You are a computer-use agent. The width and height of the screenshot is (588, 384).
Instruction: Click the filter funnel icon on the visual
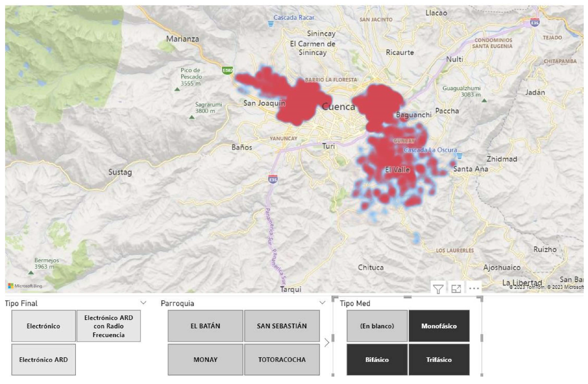pyautogui.click(x=438, y=289)
